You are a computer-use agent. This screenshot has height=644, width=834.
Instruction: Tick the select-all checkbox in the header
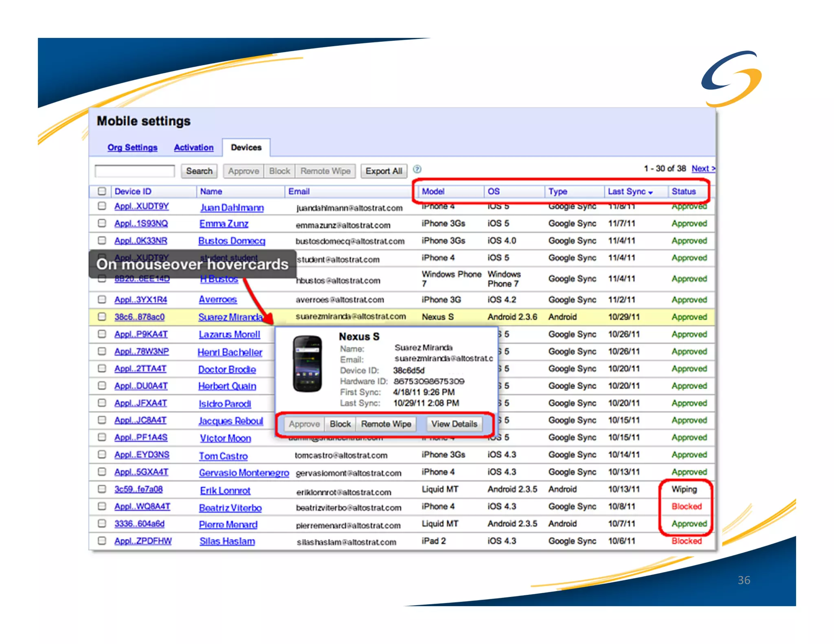click(102, 191)
